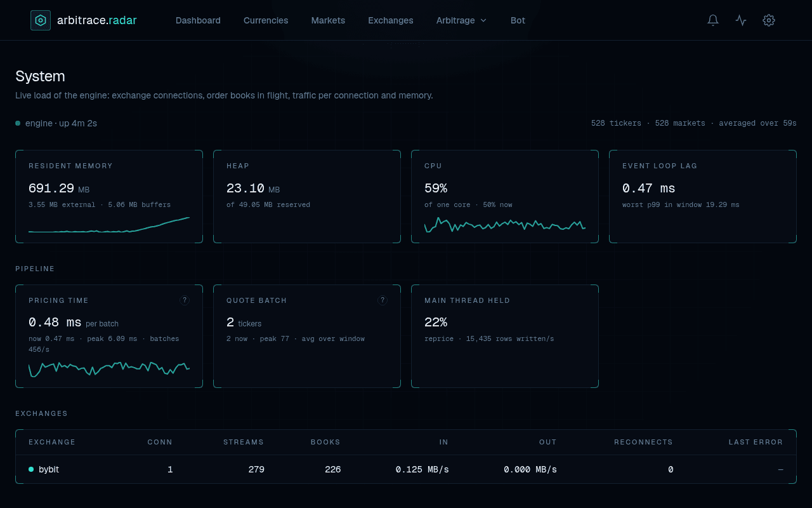Click the 23.10 MB heap value
This screenshot has width=812, height=508.
coord(253,189)
